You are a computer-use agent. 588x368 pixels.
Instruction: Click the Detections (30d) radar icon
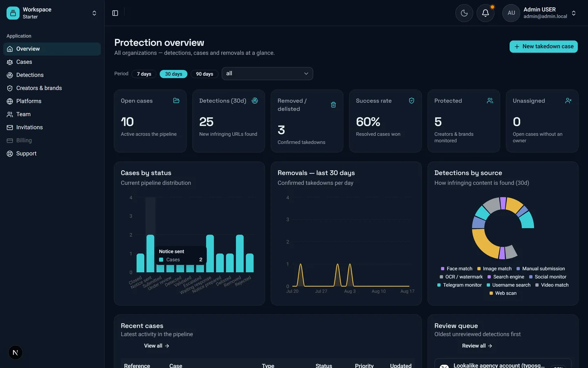tap(255, 101)
